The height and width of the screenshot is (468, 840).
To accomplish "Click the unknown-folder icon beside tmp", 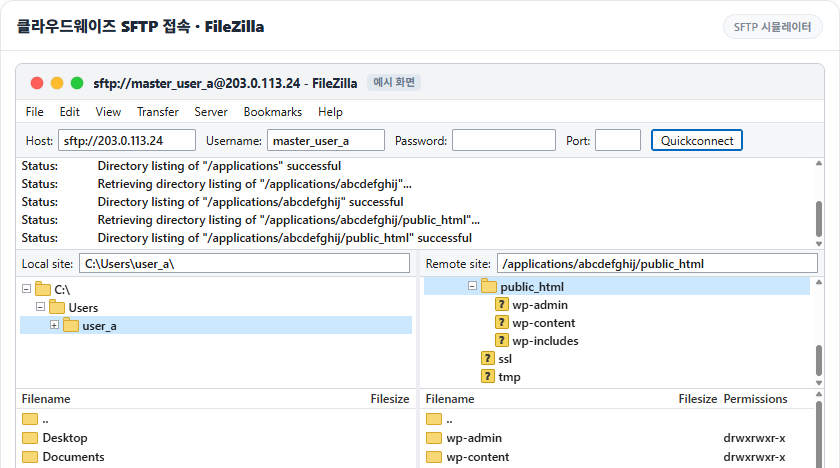I will [488, 376].
